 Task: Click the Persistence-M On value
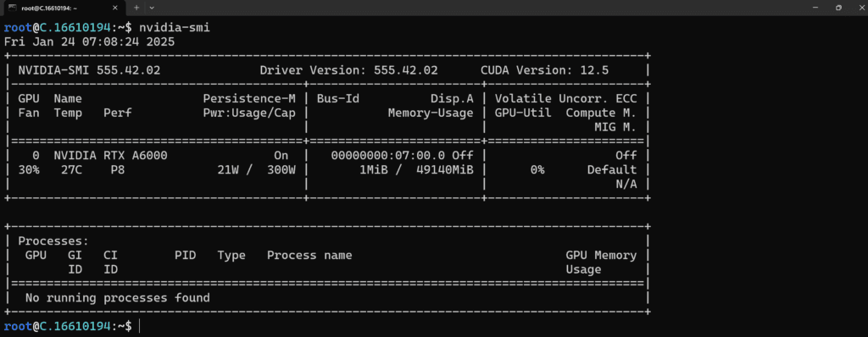pos(281,156)
